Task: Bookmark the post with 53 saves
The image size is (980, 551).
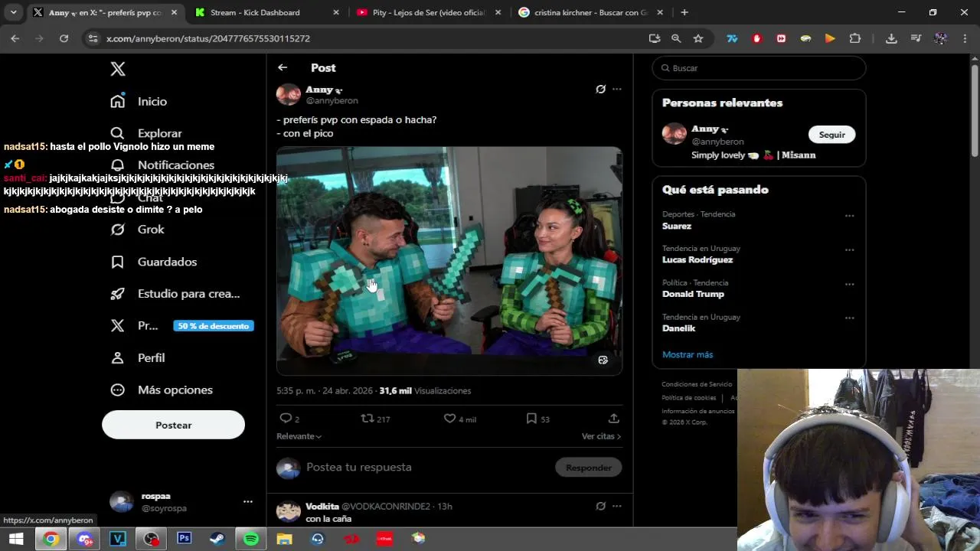Action: [531, 418]
